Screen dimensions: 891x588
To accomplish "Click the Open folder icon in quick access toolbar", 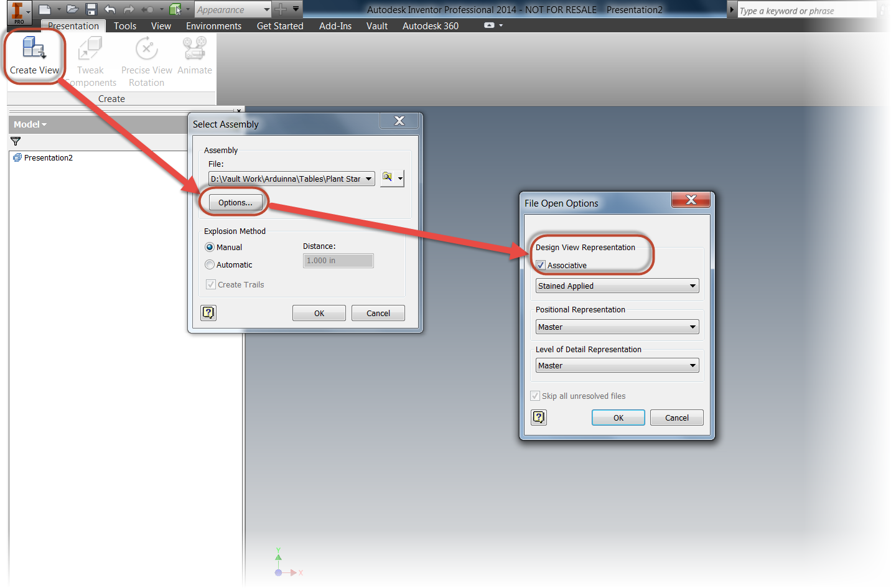I will pyautogui.click(x=73, y=9).
